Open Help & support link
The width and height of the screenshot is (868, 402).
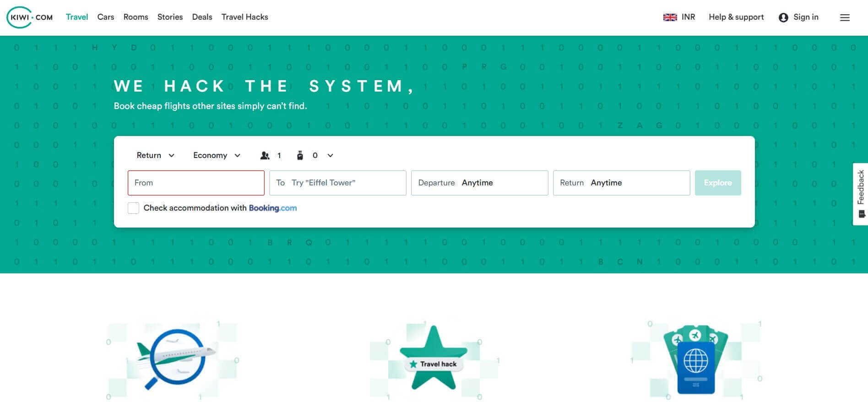[x=736, y=17]
